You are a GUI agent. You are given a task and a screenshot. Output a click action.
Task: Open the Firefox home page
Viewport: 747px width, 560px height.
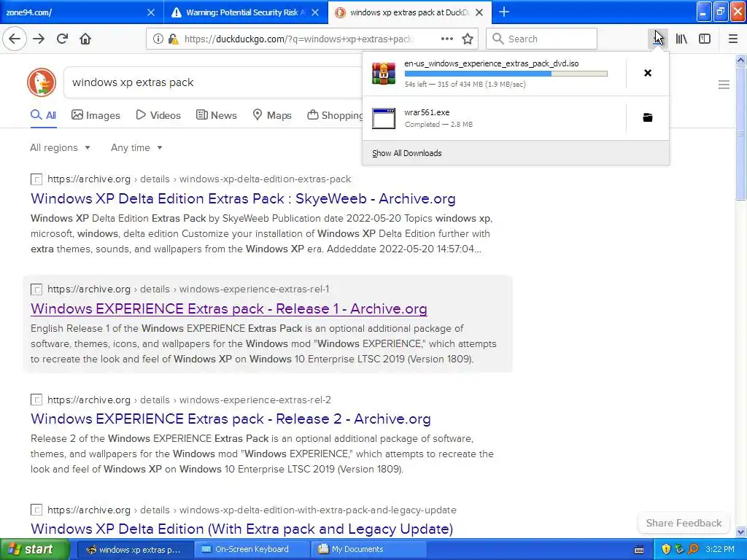click(85, 39)
